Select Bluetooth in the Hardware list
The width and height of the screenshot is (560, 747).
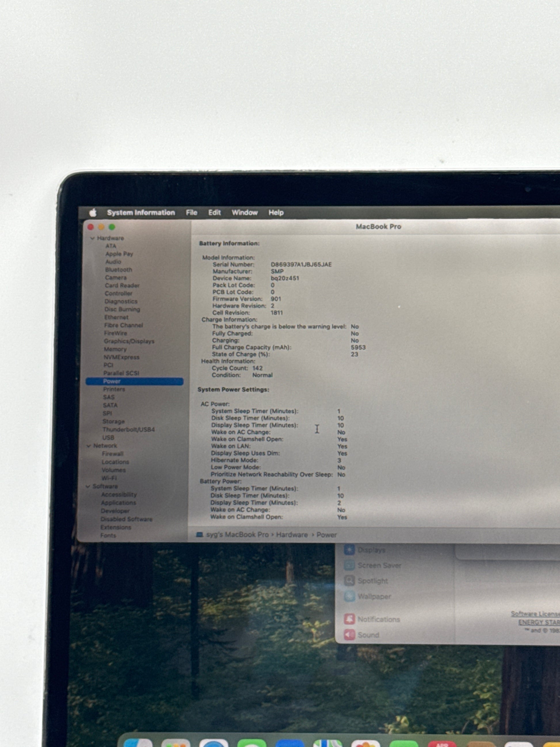point(119,269)
